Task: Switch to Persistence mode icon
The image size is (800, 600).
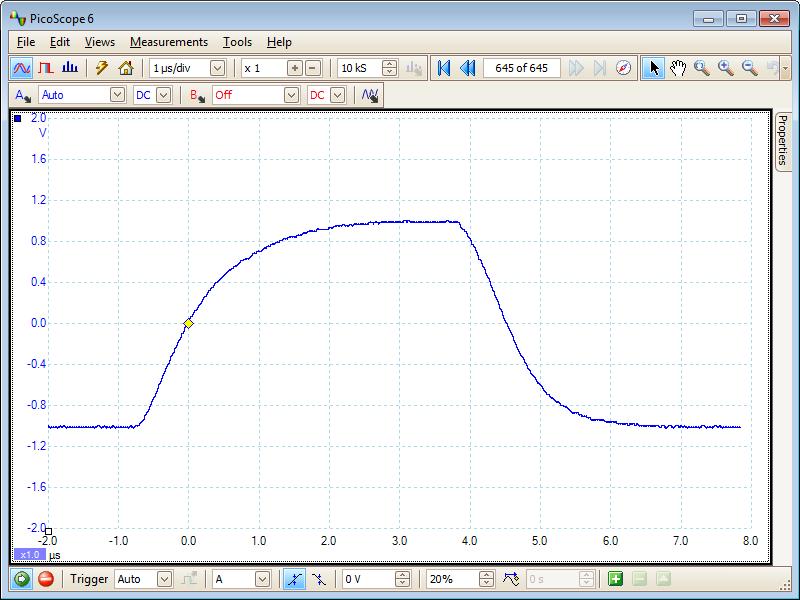Action: [x=46, y=68]
